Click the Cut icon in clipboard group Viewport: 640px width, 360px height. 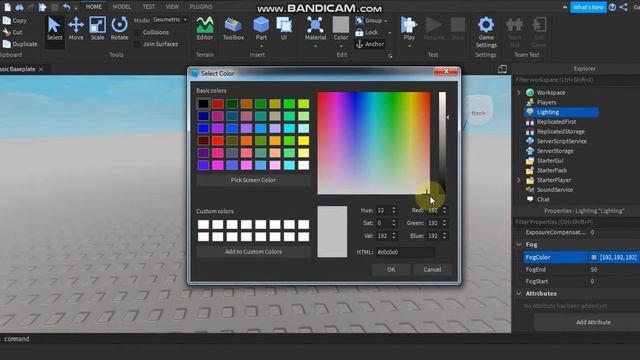click(x=7, y=32)
